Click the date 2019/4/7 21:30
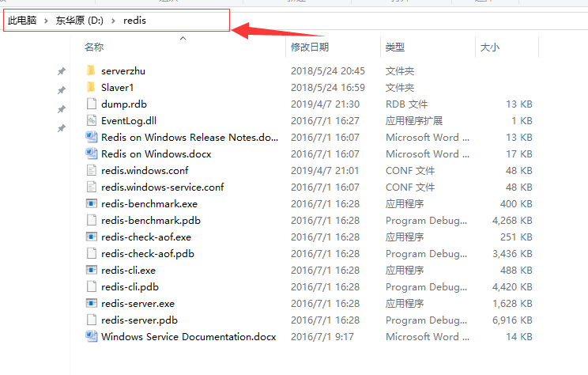This screenshot has height=375, width=588. coord(325,104)
